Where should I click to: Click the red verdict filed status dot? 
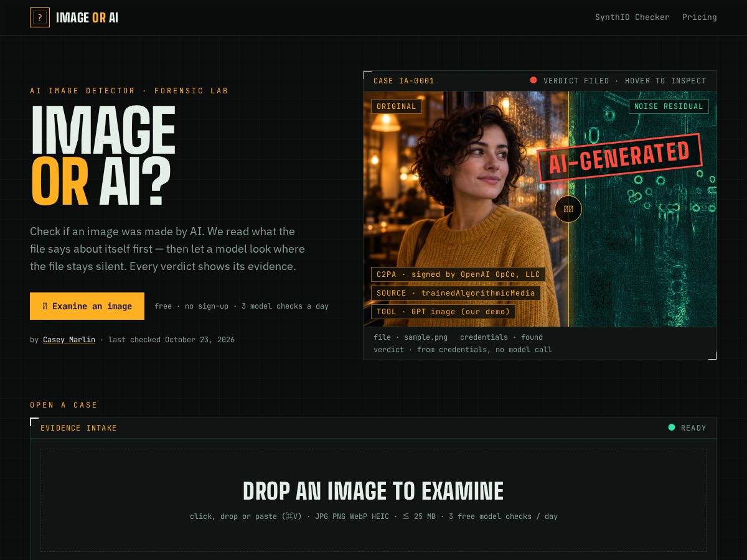[533, 80]
